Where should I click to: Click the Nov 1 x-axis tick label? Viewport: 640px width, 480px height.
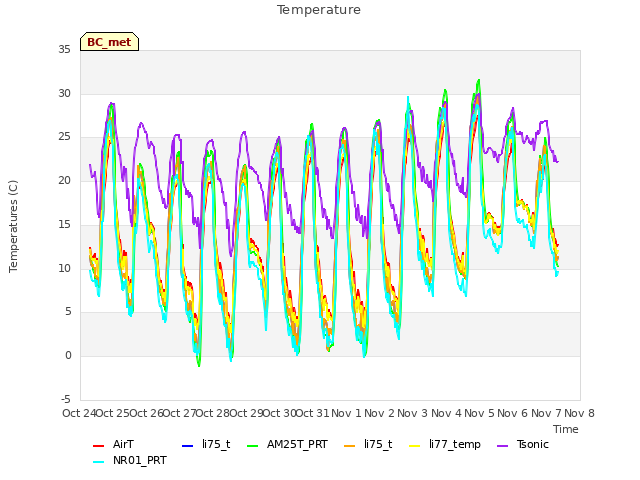coord(346,413)
